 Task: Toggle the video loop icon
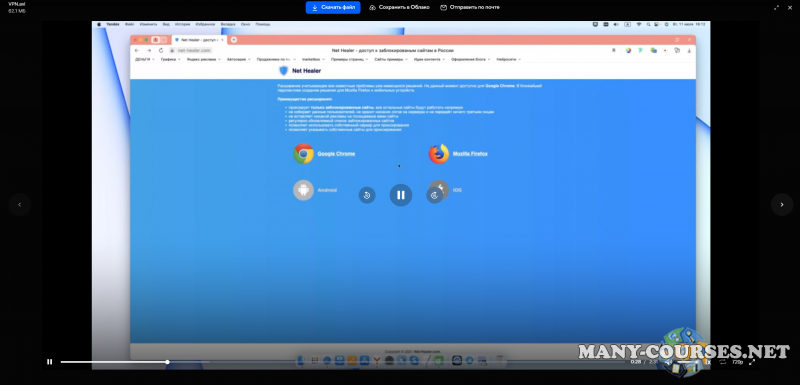coord(722,362)
